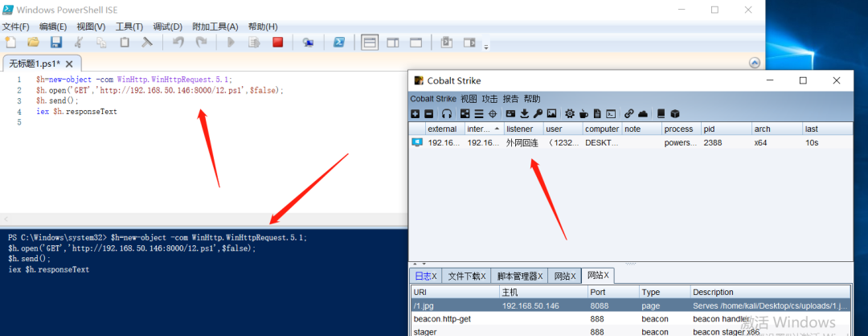868x336 pixels.
Task: Click the Undo arrow in ISE toolbar
Action: pyautogui.click(x=178, y=42)
